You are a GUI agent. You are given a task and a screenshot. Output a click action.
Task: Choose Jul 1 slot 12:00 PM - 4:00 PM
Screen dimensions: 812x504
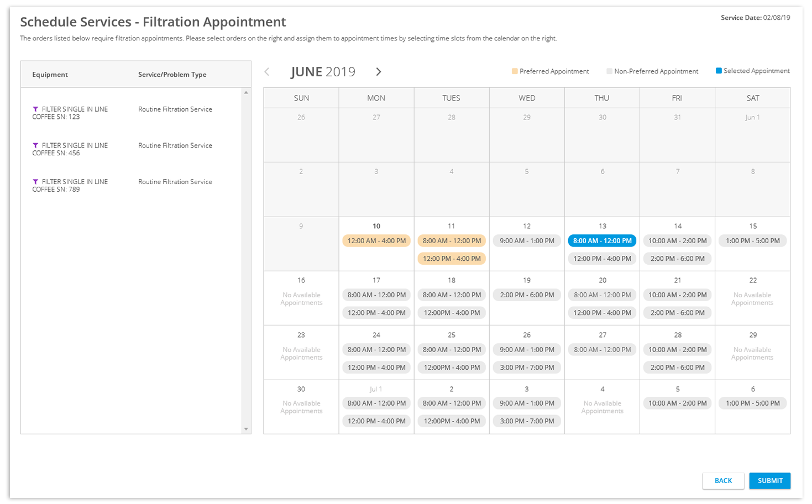pyautogui.click(x=376, y=421)
